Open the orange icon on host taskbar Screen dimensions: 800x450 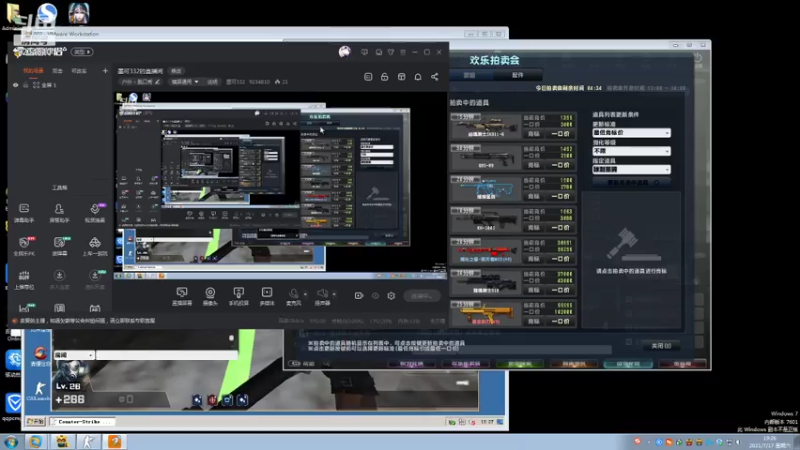pos(115,442)
